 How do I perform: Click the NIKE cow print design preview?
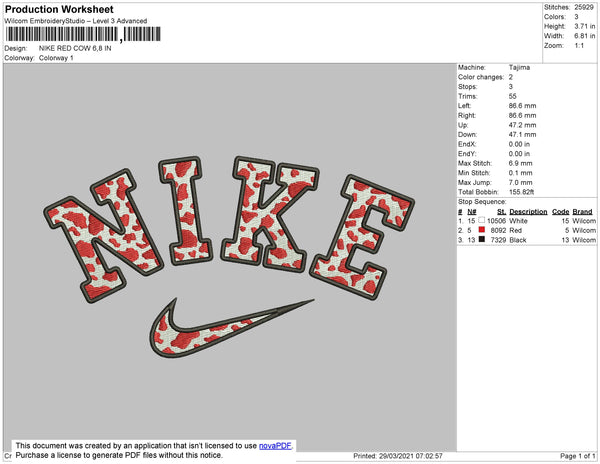click(x=229, y=256)
